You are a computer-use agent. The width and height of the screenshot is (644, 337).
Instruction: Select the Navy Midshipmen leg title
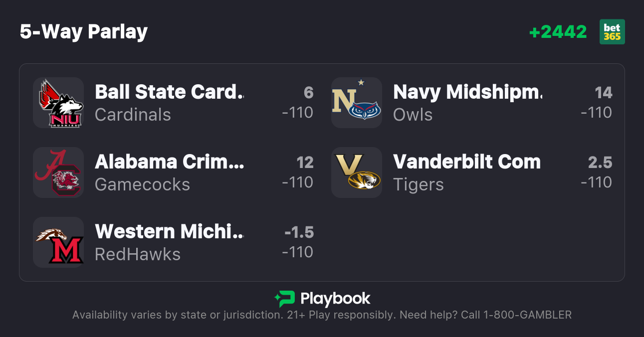(x=467, y=92)
